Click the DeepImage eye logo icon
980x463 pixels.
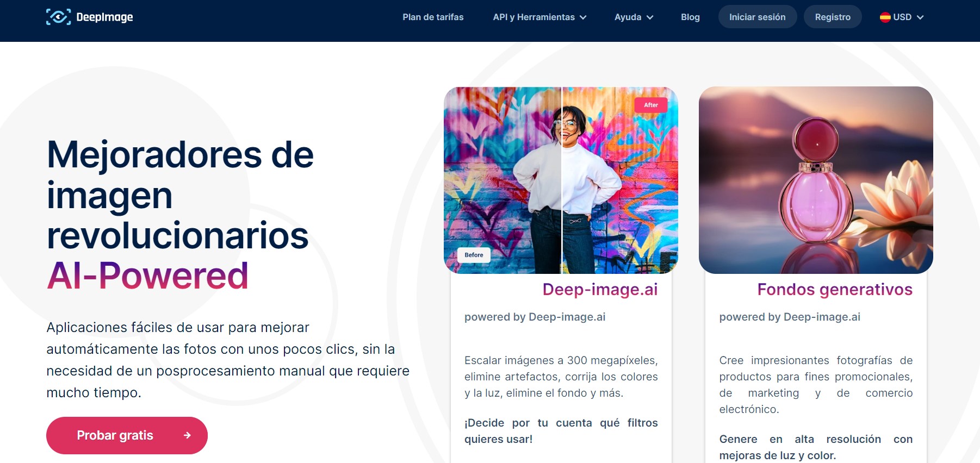coord(58,17)
